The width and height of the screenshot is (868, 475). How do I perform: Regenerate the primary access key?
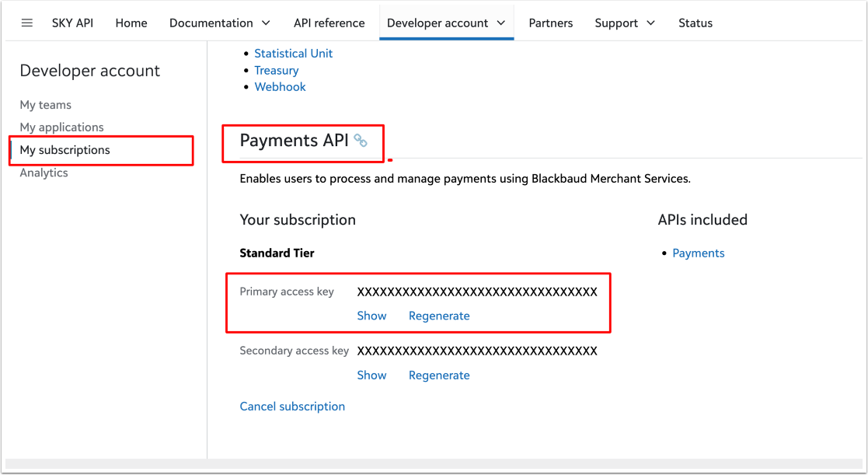439,316
